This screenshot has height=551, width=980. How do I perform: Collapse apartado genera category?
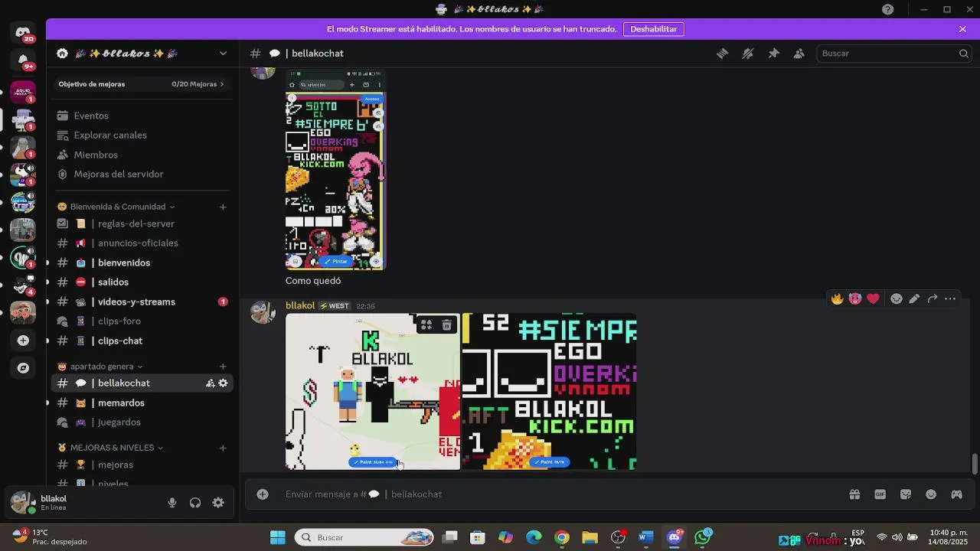pyautogui.click(x=101, y=367)
